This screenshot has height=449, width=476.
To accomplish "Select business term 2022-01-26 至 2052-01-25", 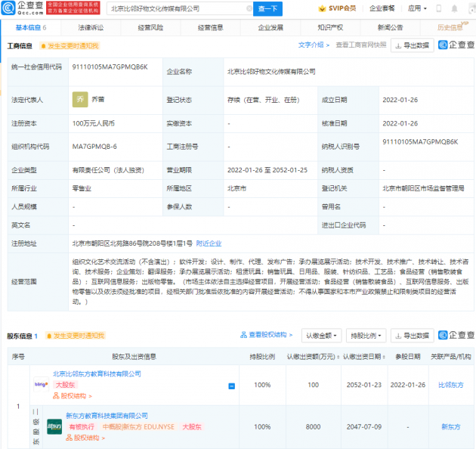I will coord(267,170).
